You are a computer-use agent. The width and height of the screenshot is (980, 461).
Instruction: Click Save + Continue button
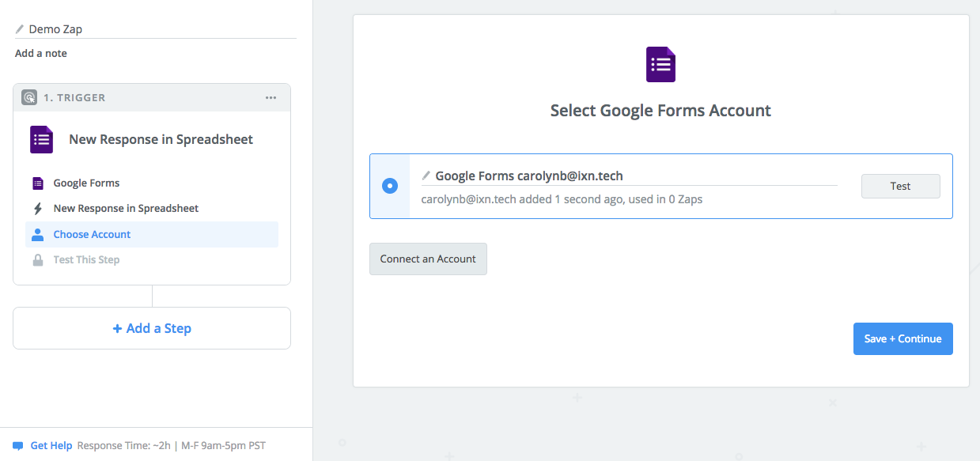902,338
